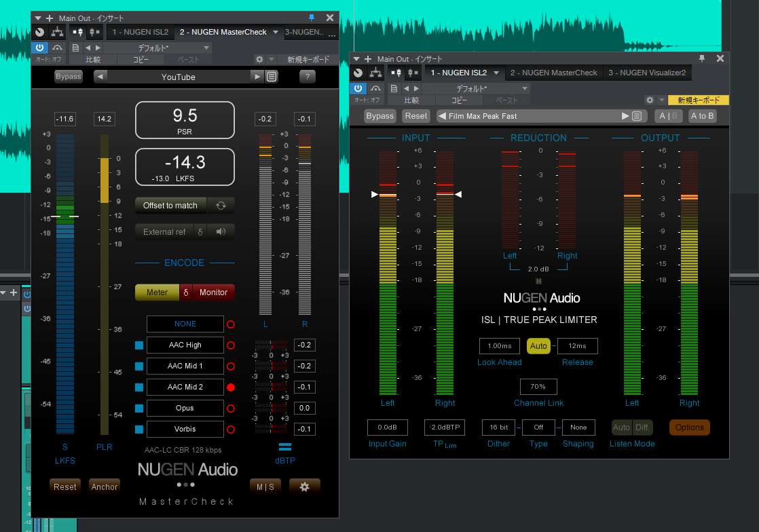Switch to 3-NUGEN tab in MasterCheck window
759x532 pixels.
pos(304,32)
